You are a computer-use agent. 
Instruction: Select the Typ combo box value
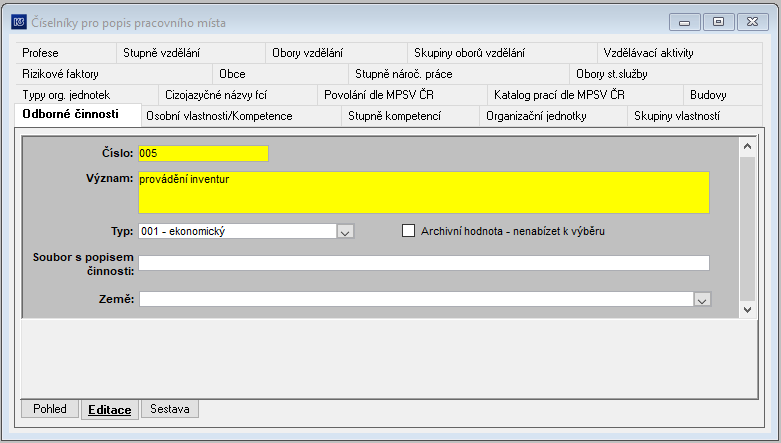[x=238, y=231]
